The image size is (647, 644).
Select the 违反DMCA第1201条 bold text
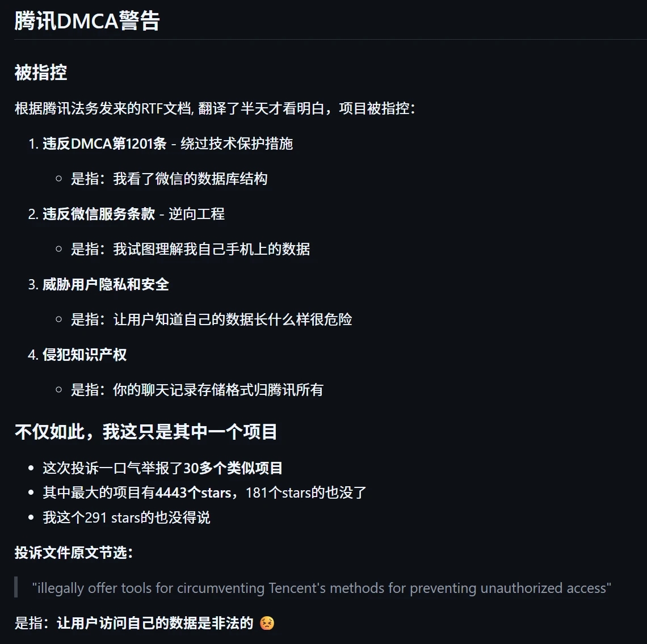pos(104,144)
